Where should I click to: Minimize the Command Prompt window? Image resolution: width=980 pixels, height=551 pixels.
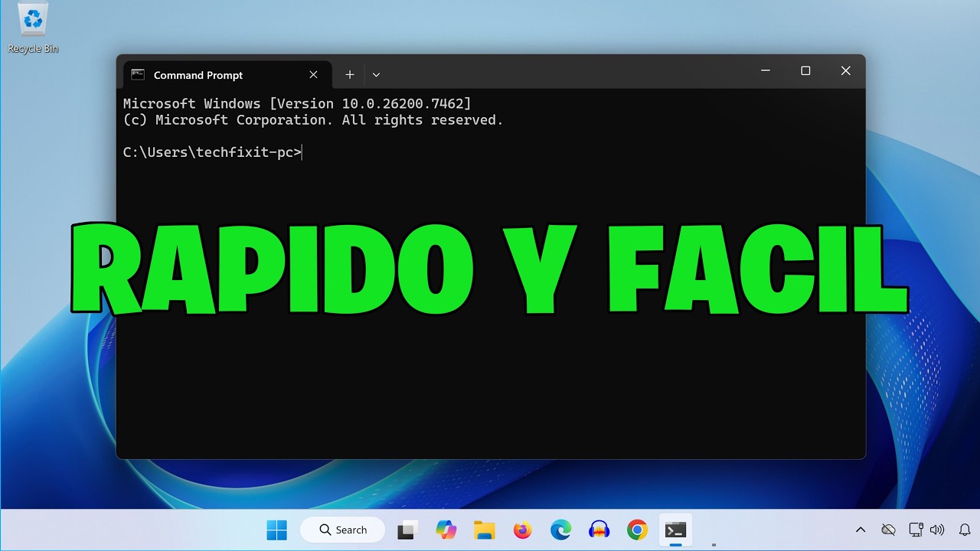[765, 71]
